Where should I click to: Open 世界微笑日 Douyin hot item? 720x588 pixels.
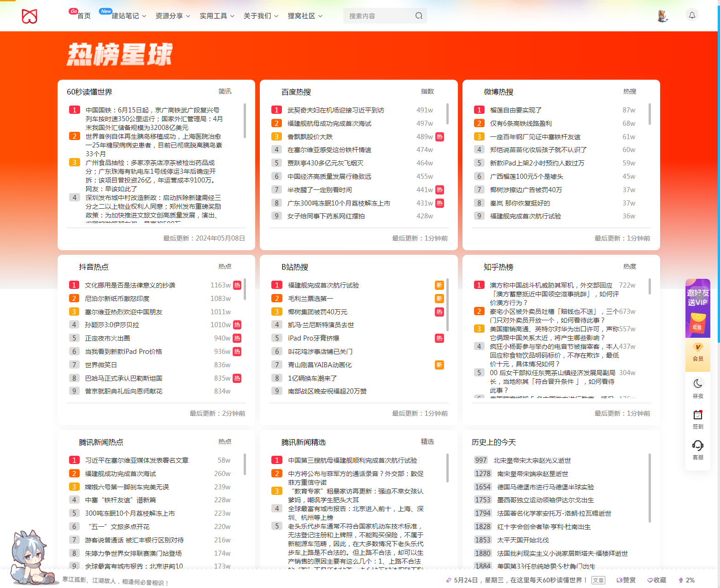coord(101,365)
